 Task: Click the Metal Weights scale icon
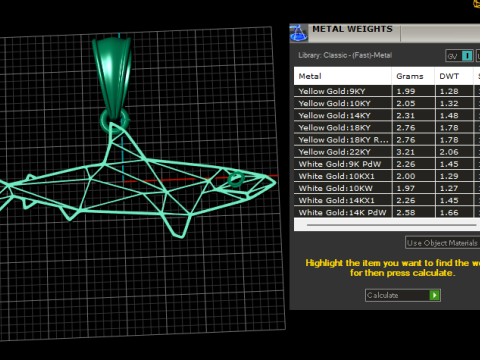pos(298,33)
